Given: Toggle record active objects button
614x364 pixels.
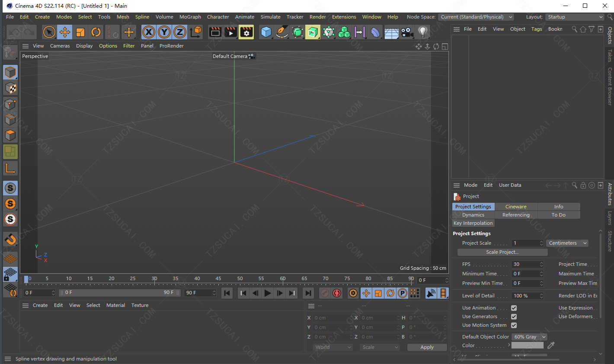Looking at the screenshot, I should click(325, 293).
